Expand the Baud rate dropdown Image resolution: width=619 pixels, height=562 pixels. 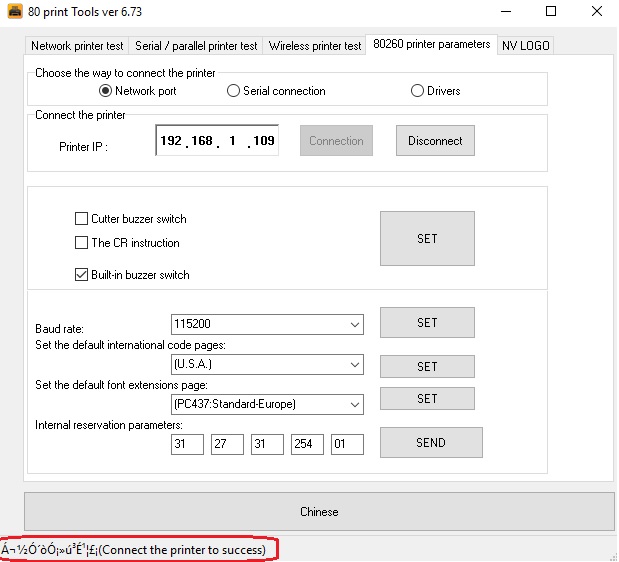(x=354, y=324)
